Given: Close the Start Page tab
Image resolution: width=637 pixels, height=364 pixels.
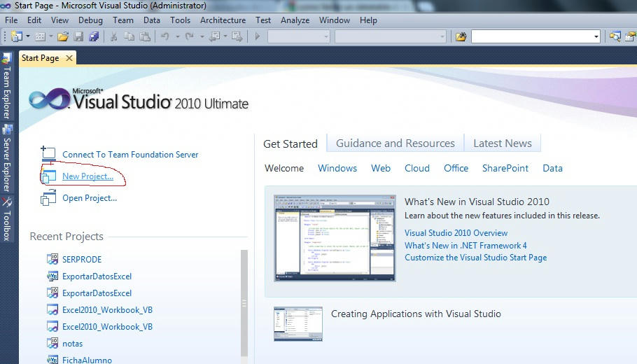Looking at the screenshot, I should 69,58.
